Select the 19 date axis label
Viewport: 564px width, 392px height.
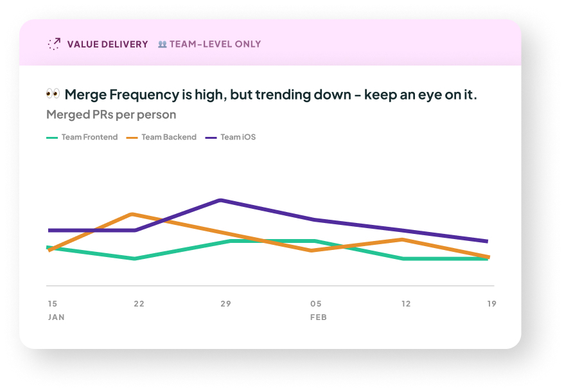(x=491, y=304)
